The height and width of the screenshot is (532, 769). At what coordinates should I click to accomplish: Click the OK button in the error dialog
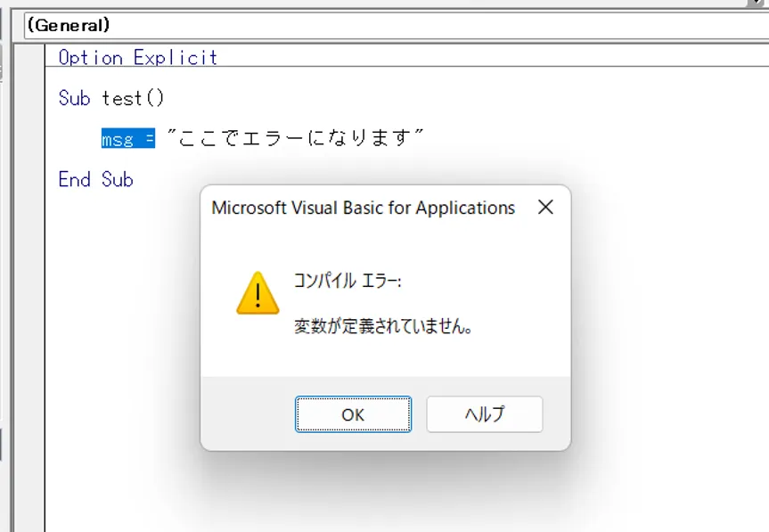point(353,414)
